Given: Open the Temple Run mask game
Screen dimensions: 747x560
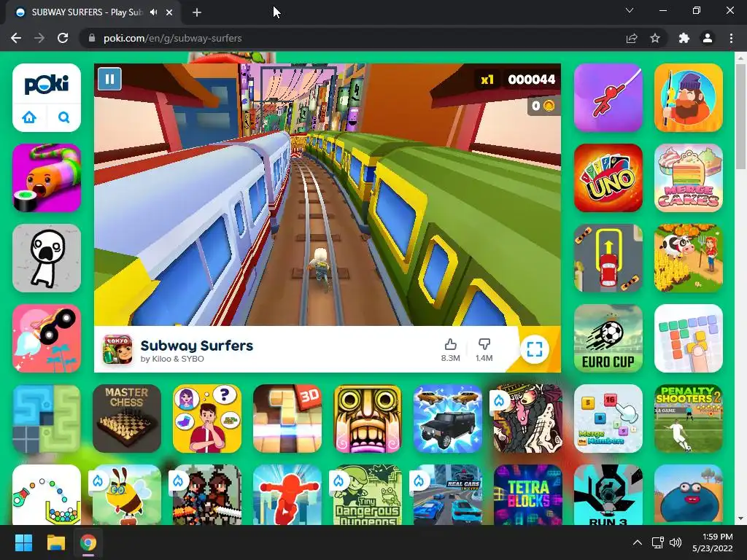Looking at the screenshot, I should tap(368, 419).
